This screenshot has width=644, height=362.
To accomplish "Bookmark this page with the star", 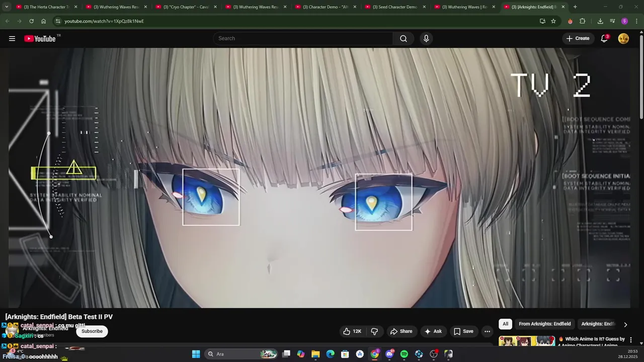I will pos(553,21).
